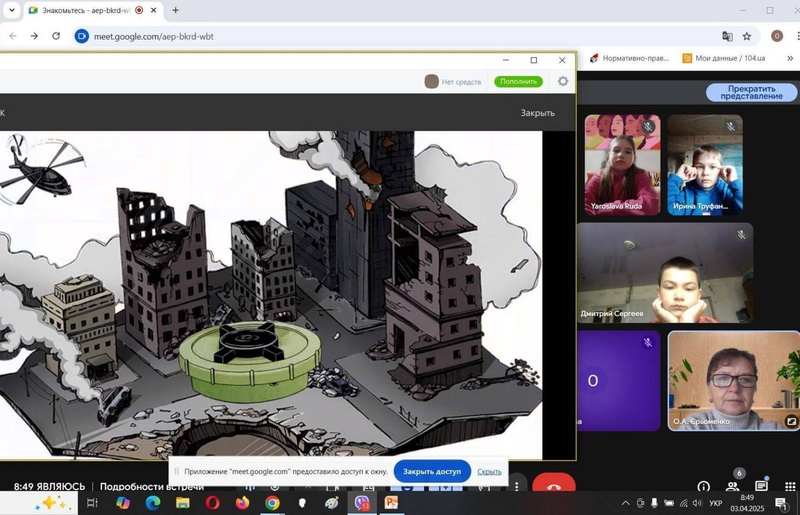Open the Meet more options three-dot menu

click(x=516, y=485)
